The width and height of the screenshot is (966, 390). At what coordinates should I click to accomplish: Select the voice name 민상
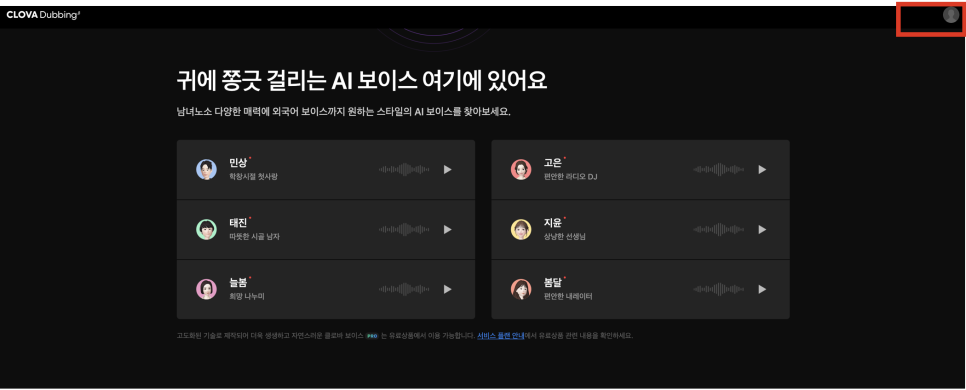(x=238, y=163)
